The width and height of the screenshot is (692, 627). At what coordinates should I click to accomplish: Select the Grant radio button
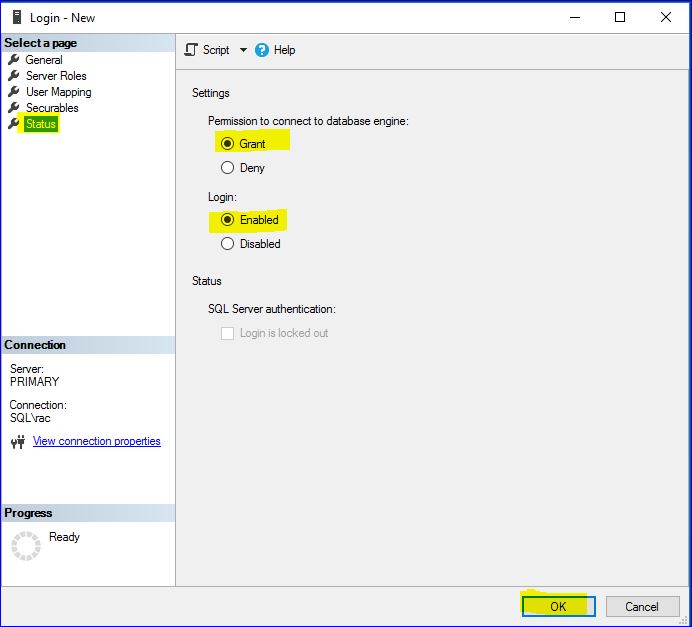227,144
